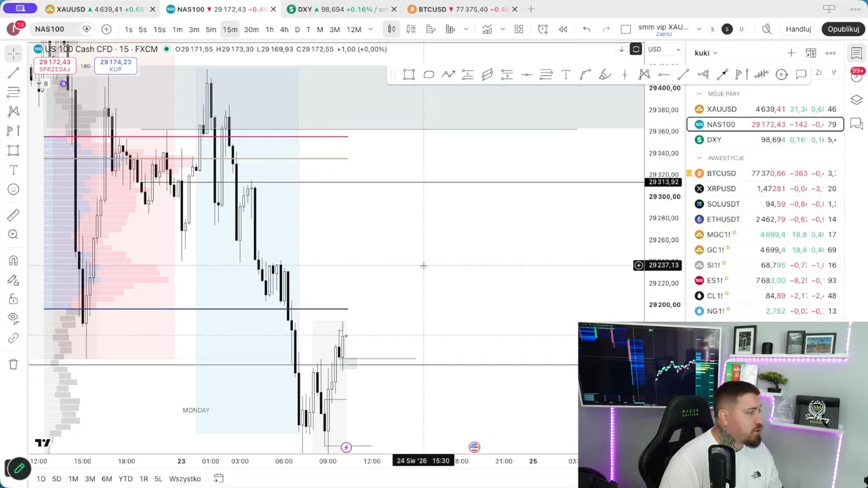Expand the Indicators favorites chevron
The width and height of the screenshot is (868, 488).
point(502,29)
